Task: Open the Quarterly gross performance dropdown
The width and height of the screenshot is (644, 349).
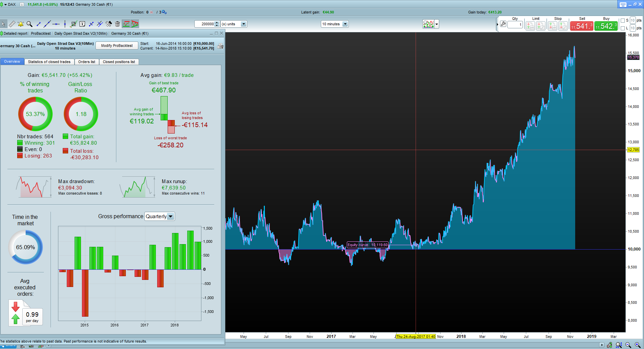Action: [x=170, y=216]
